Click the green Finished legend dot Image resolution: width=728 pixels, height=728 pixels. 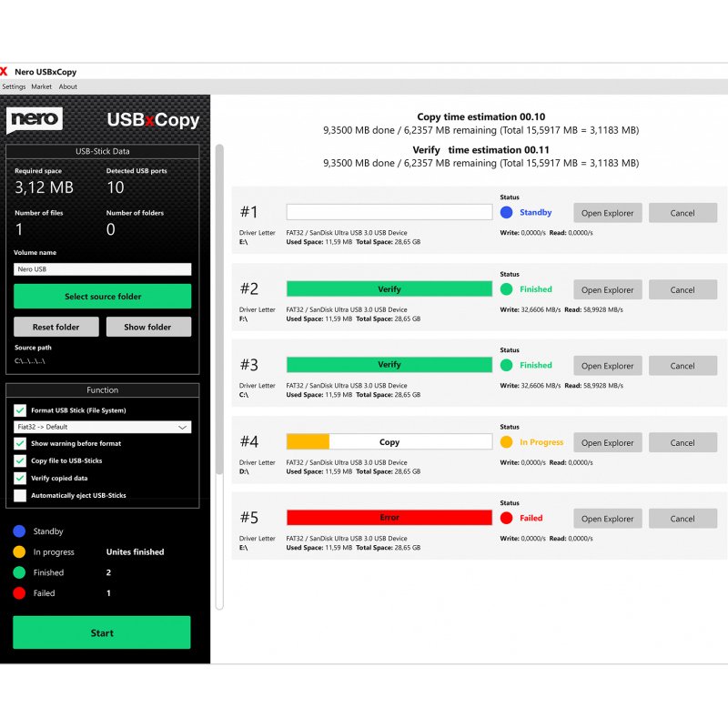pyautogui.click(x=19, y=572)
